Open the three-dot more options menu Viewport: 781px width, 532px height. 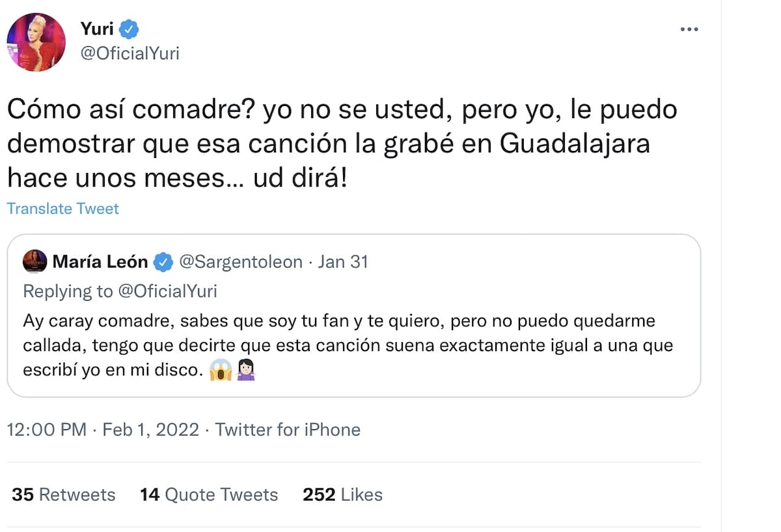pyautogui.click(x=689, y=30)
